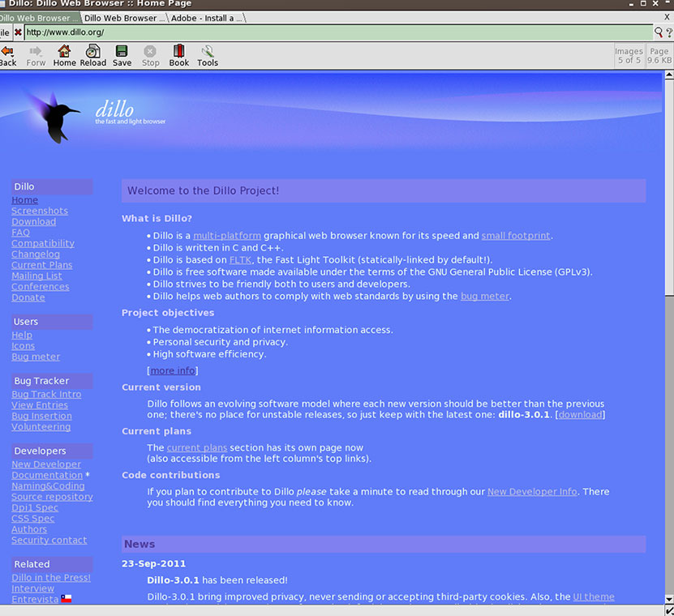Open the sidebar Current Plans link
Viewport: 674px width, 616px height.
pyautogui.click(x=41, y=265)
